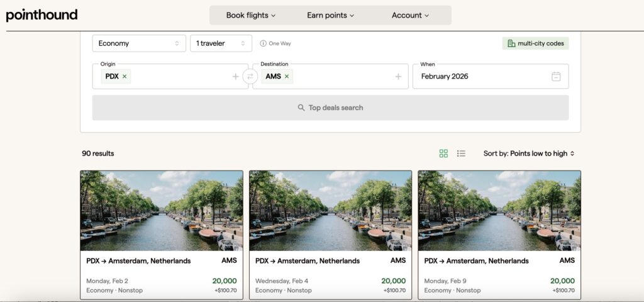Run the Top deals search
This screenshot has width=644, height=302.
point(330,108)
